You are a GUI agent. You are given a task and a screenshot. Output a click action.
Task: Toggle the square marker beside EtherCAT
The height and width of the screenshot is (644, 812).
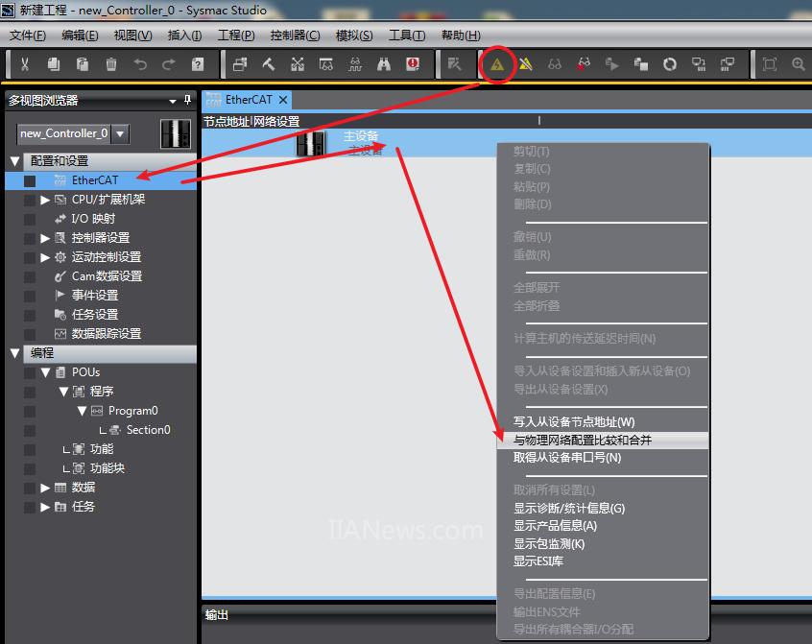pyautogui.click(x=30, y=180)
